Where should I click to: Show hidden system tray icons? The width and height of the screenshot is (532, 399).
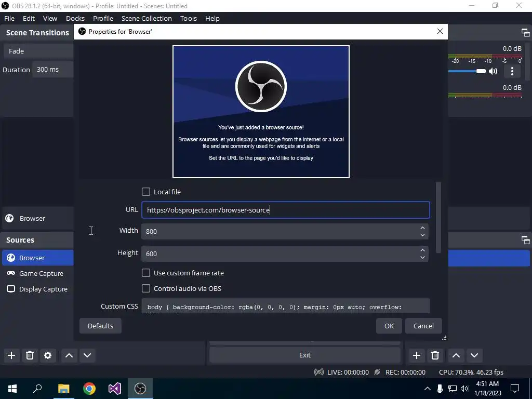point(428,389)
